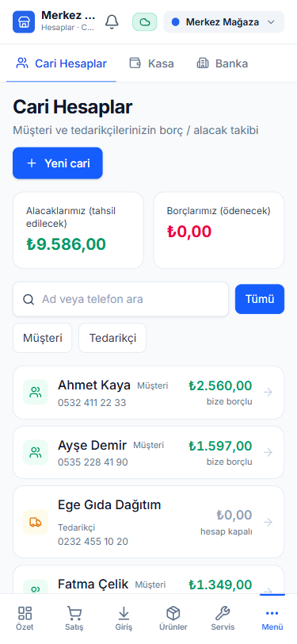The width and height of the screenshot is (297, 644).
Task: Click the Yeni cari button
Action: (58, 163)
